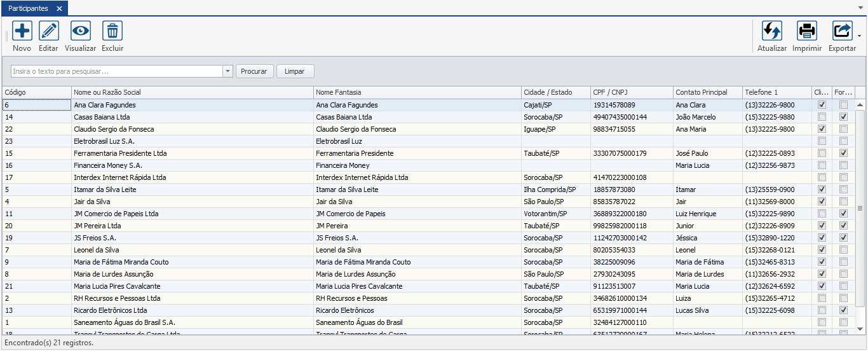Click the Editar pencil icon
Viewport: 868px width, 351px height.
(x=49, y=31)
